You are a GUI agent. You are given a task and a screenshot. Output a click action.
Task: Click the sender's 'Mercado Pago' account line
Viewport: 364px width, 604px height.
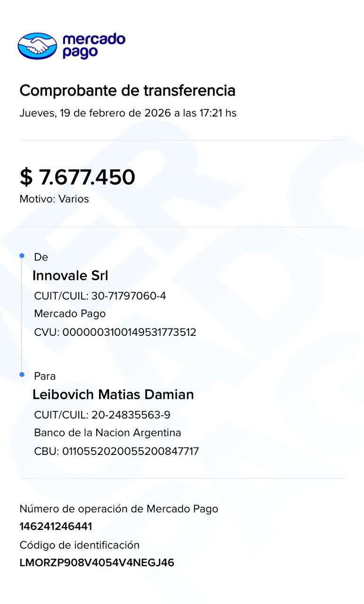click(x=70, y=314)
